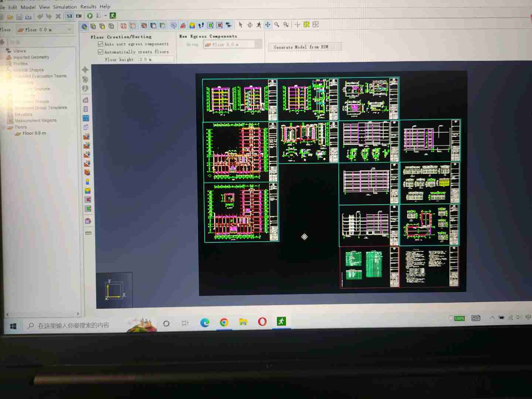Select the arrow selection tool
The height and width of the screenshot is (399, 532).
(241, 25)
